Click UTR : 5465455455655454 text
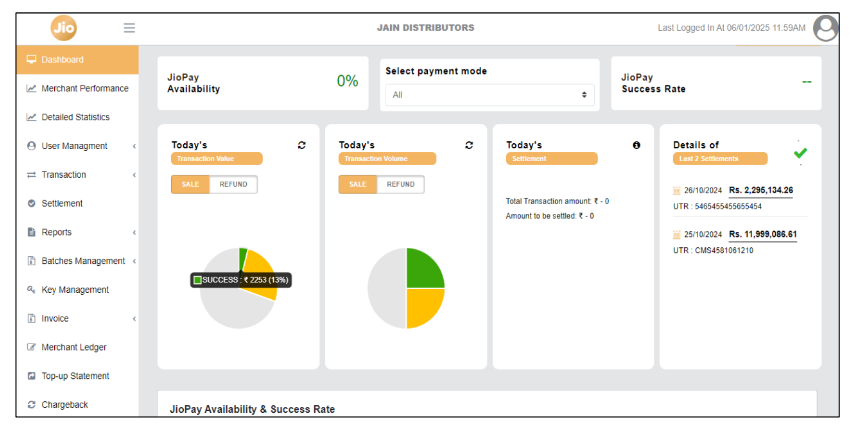This screenshot has width=856, height=429. (717, 206)
